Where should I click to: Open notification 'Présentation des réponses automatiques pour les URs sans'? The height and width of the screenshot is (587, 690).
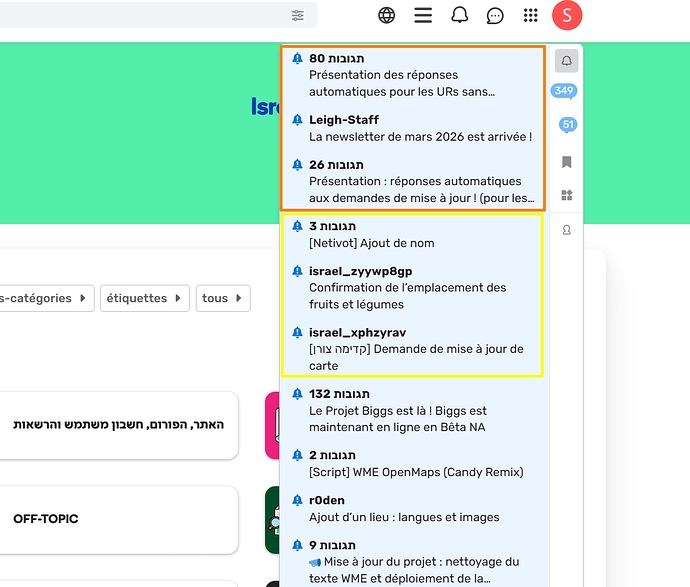414,75
